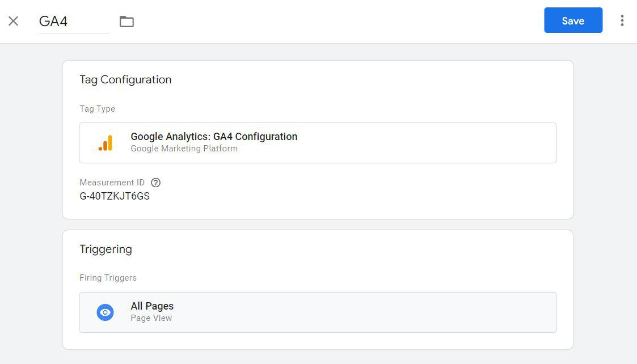Viewport: 637px width, 364px height.
Task: Open the Triggering section to edit triggers
Action: pyautogui.click(x=318, y=312)
